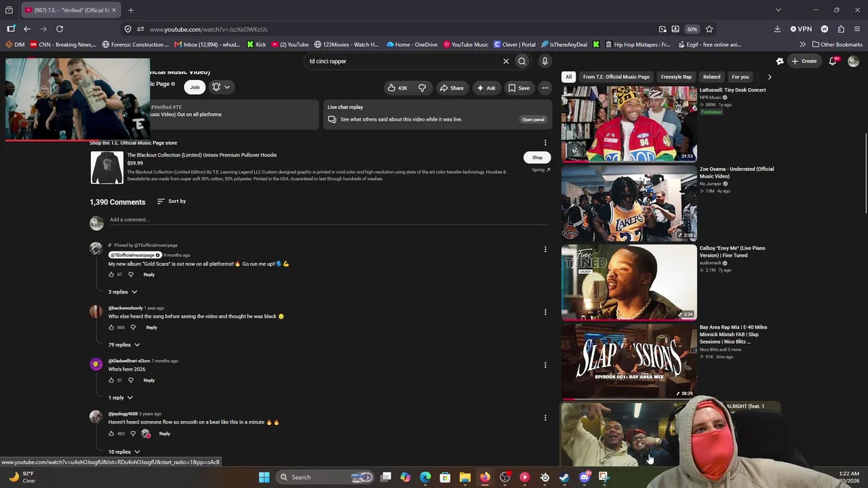
Task: Open the Other Bookmarks folder
Action: click(x=837, y=45)
